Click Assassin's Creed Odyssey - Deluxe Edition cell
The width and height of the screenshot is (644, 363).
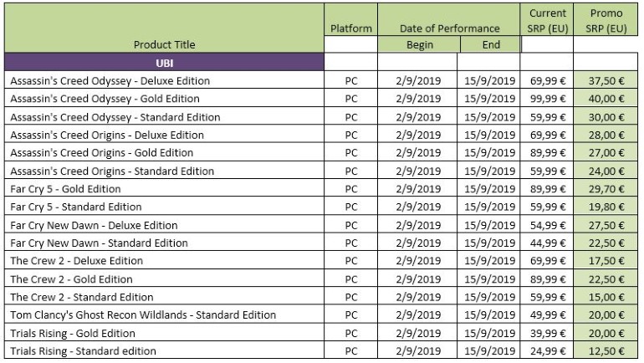[x=110, y=81]
